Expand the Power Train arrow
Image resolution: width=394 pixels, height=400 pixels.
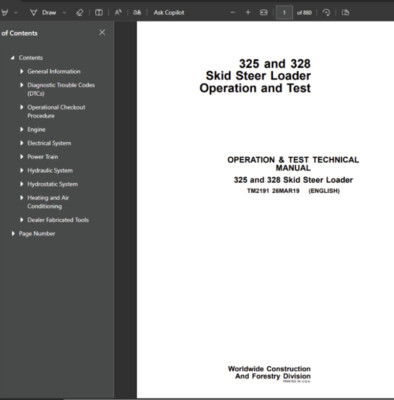[21, 157]
